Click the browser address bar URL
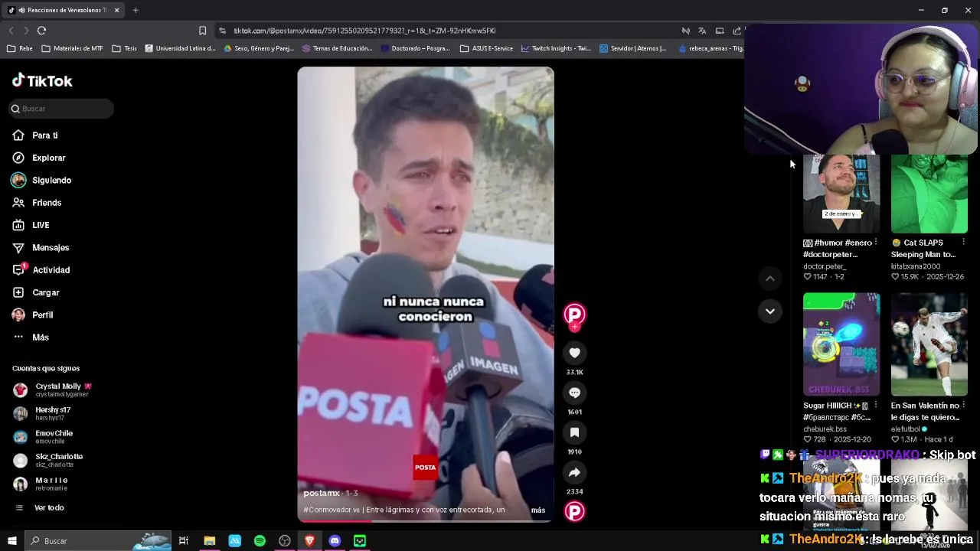Viewport: 980px width, 551px height. [x=364, y=31]
